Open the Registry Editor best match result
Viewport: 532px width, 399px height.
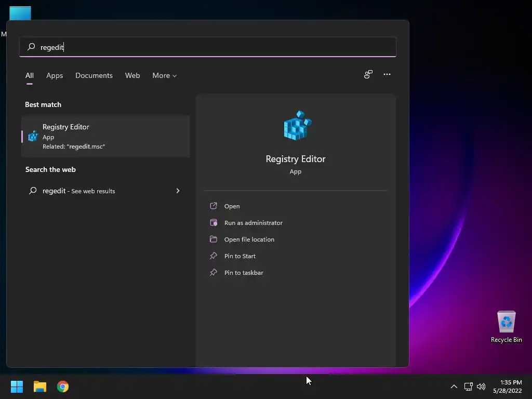pos(105,136)
